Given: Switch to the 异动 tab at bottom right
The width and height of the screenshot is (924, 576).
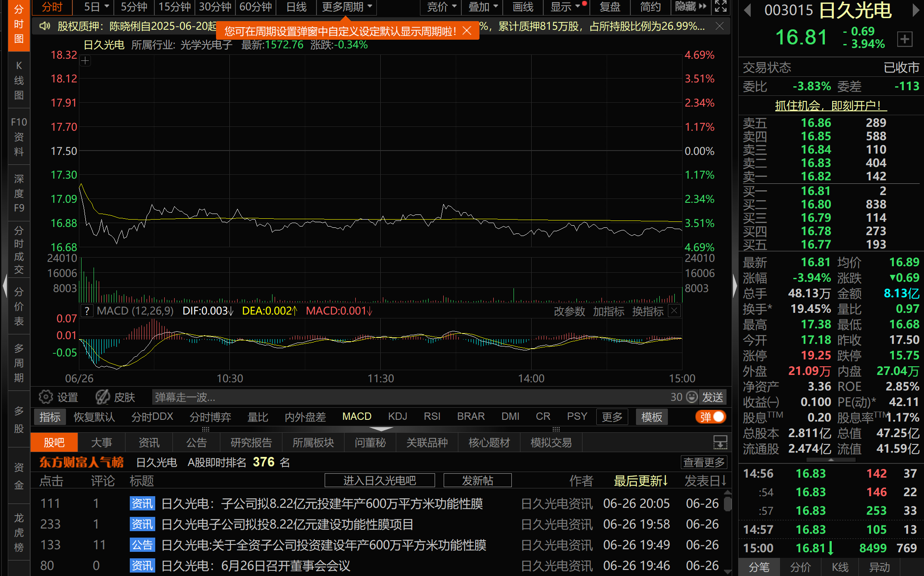Looking at the screenshot, I should (x=879, y=567).
